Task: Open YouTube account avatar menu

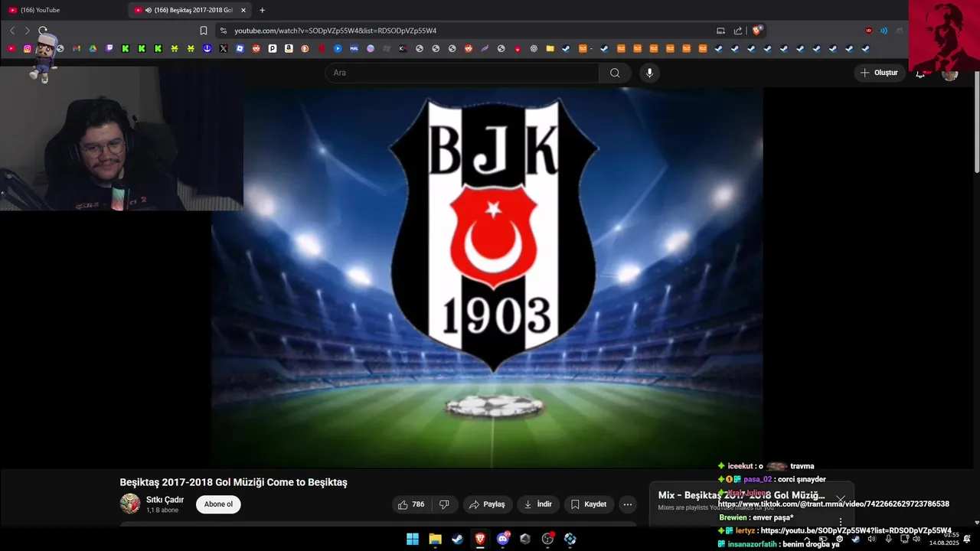Action: 950,73
